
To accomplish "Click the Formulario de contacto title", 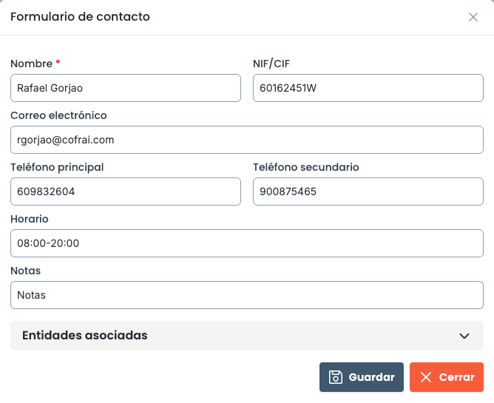I will pyautogui.click(x=80, y=17).
